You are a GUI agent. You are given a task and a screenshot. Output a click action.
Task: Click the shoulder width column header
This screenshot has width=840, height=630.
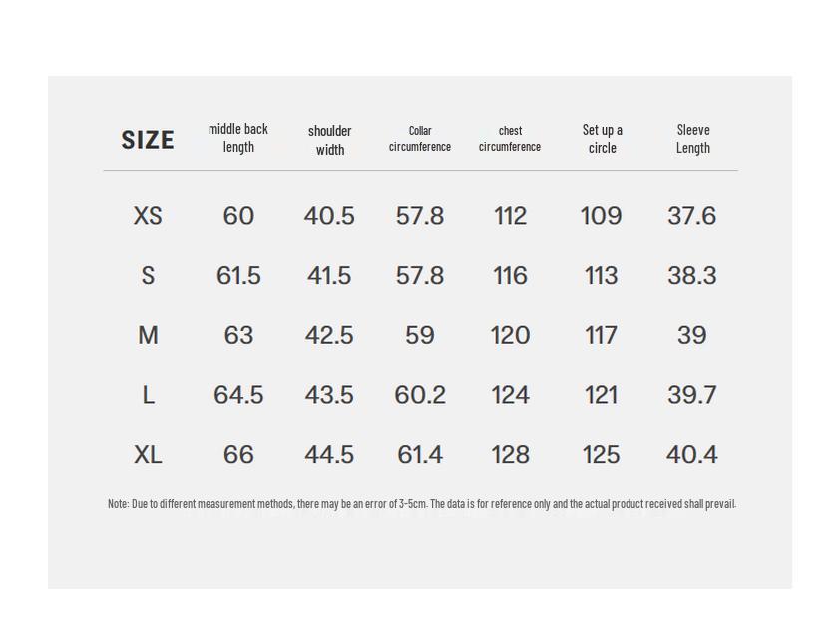pyautogui.click(x=329, y=140)
